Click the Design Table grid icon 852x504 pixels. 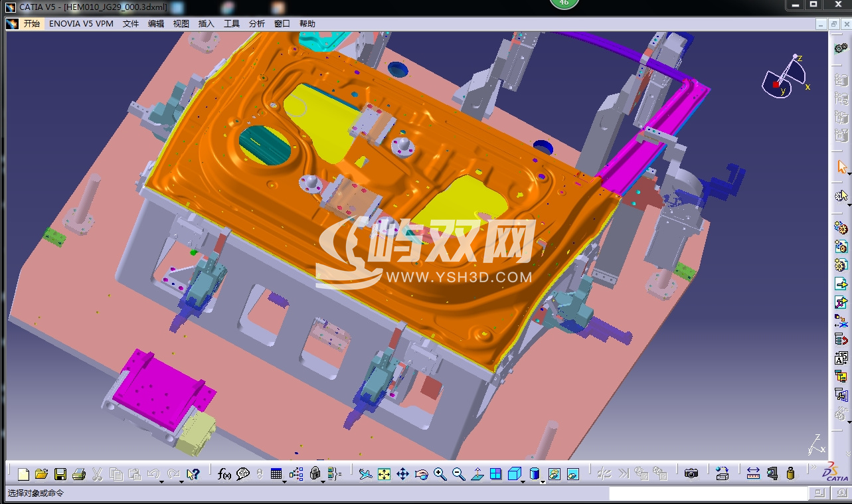pyautogui.click(x=276, y=473)
